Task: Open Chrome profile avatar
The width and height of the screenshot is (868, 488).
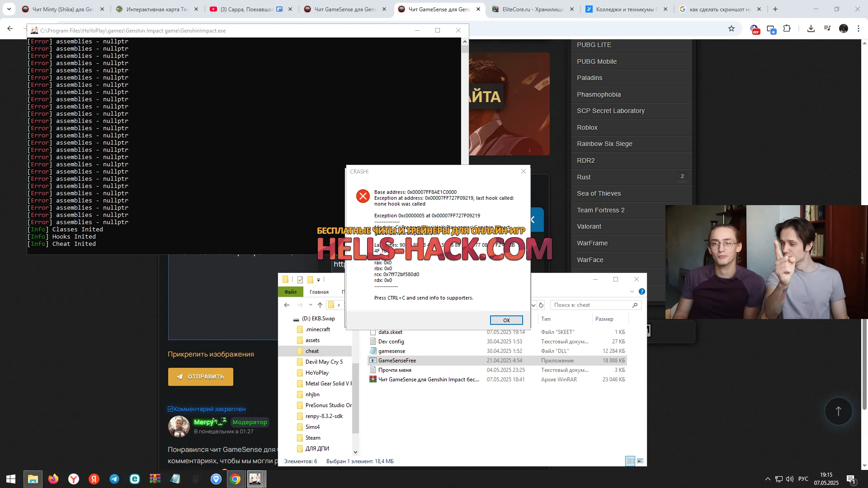Action: point(844,28)
